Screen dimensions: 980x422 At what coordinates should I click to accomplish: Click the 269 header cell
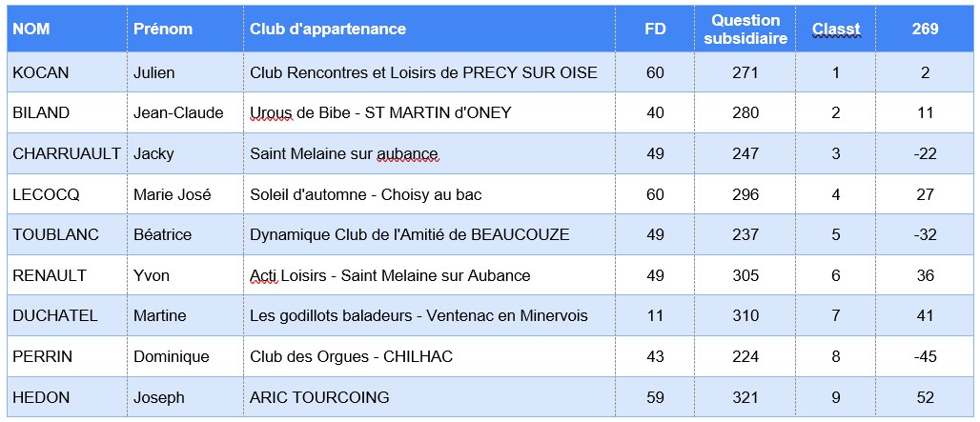[925, 29]
